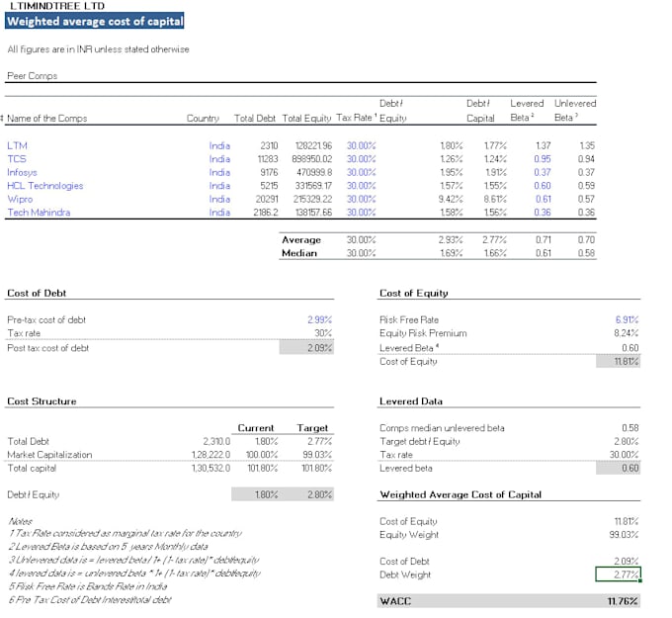The width and height of the screenshot is (672, 618).
Task: Click the WACC result cell 11.76%
Action: 623,601
